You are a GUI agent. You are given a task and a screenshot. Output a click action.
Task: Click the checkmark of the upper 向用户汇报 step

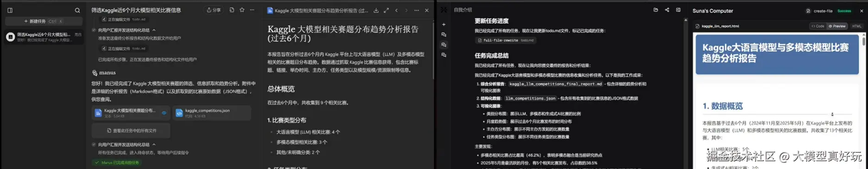(94, 30)
